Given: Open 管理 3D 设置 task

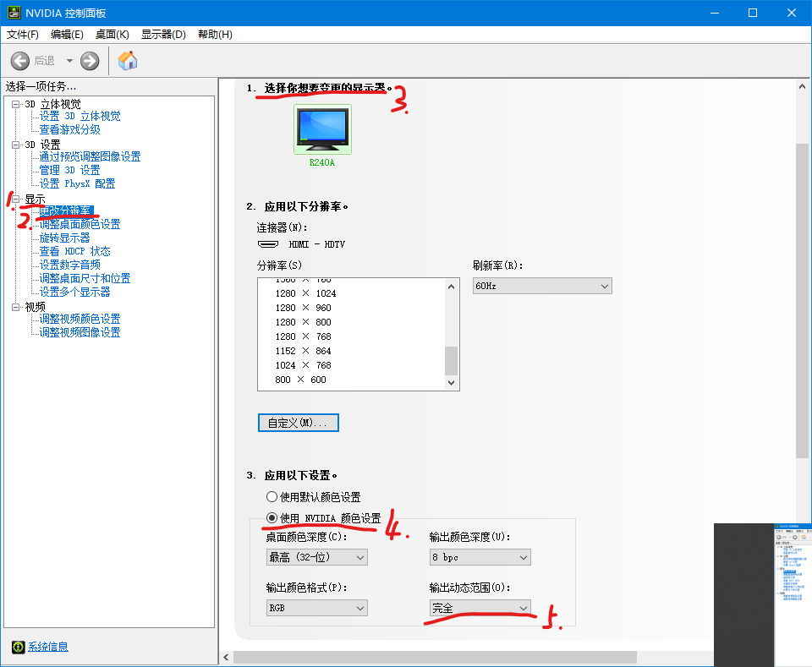Looking at the screenshot, I should tap(70, 170).
